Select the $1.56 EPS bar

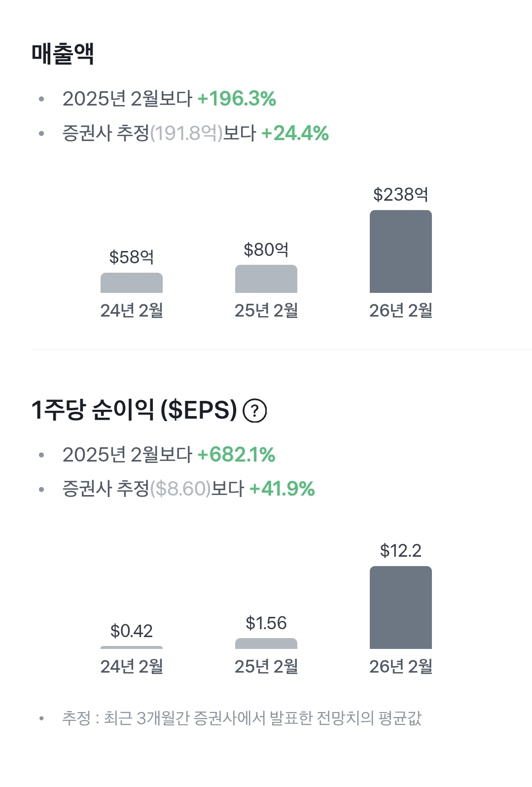pos(266,644)
